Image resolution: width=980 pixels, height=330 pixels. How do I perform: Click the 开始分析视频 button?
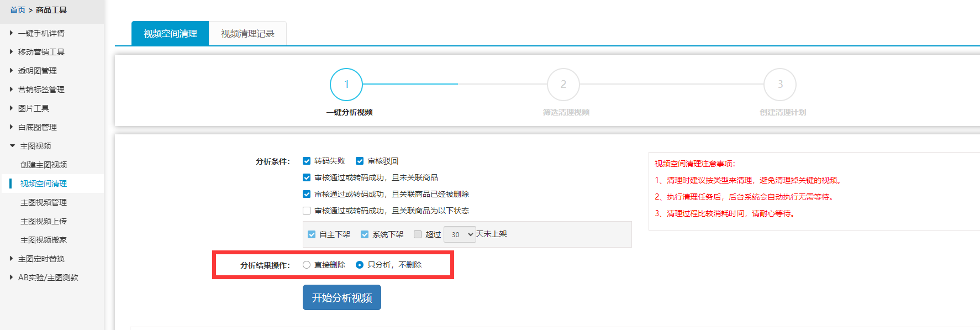(341, 297)
